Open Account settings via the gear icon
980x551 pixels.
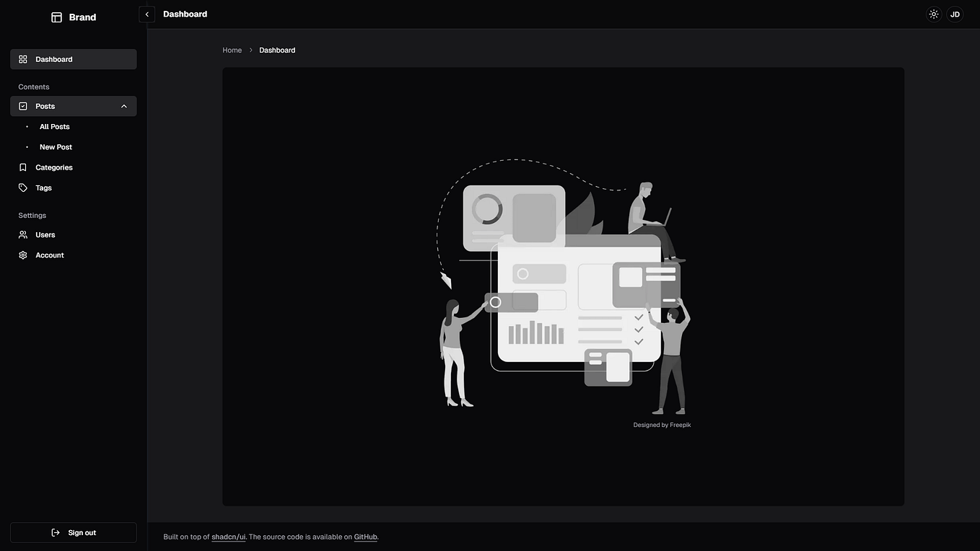[22, 255]
